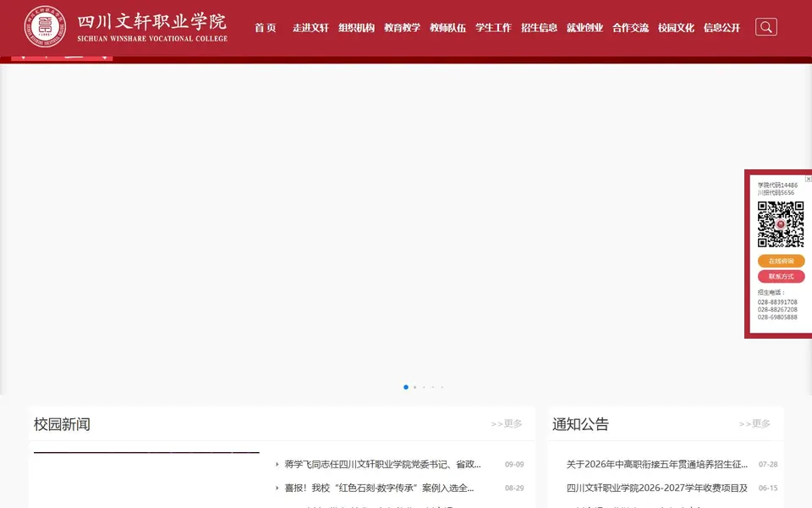This screenshot has height=508, width=812.
Task: Open 校园文化 menu
Action: point(676,27)
